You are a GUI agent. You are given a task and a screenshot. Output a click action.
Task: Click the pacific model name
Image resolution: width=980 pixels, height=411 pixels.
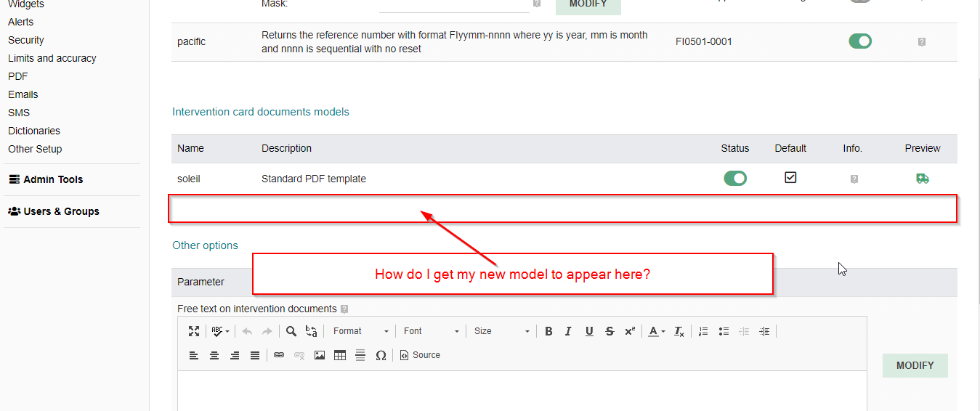[x=192, y=41]
